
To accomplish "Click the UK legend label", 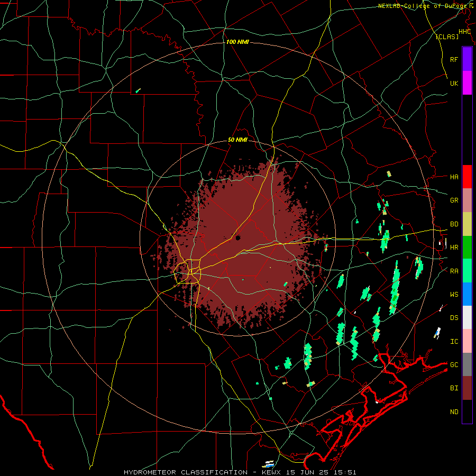I will 454,83.
